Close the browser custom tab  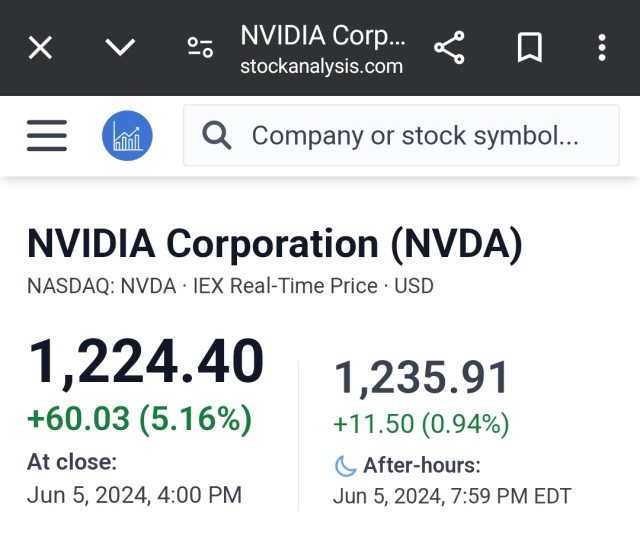pos(40,47)
